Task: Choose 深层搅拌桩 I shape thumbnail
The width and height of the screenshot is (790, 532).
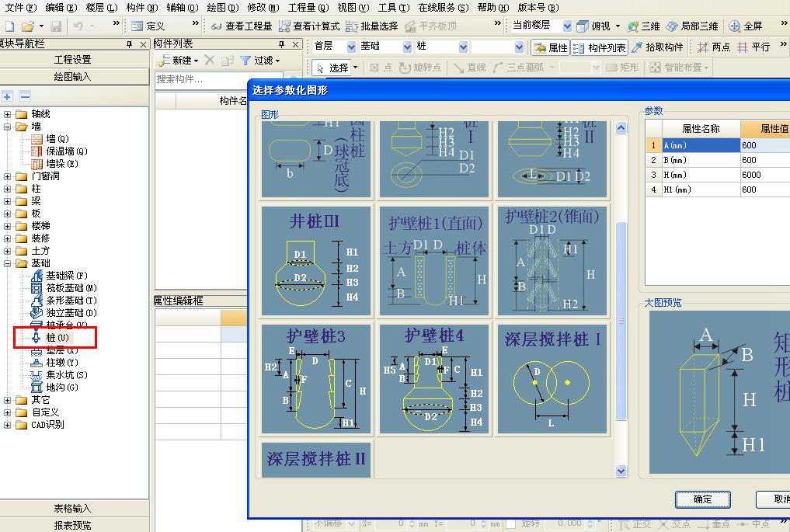Action: coord(552,379)
